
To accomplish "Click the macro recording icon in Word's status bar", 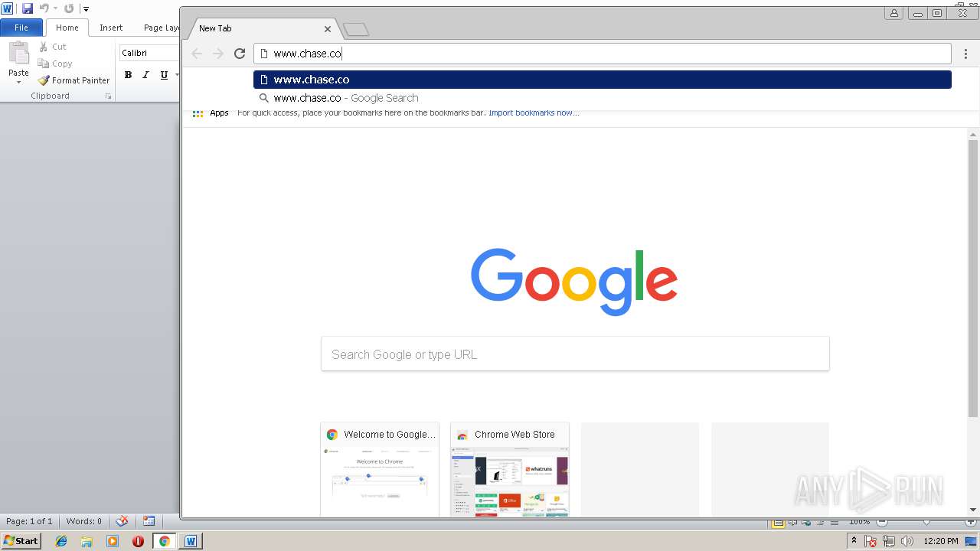I will 149,521.
